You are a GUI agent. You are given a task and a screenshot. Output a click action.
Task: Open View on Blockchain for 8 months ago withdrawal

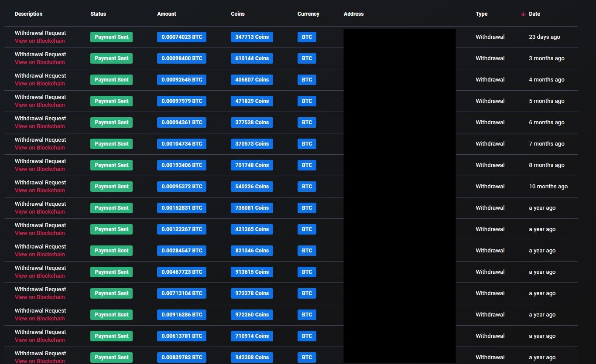pos(40,169)
